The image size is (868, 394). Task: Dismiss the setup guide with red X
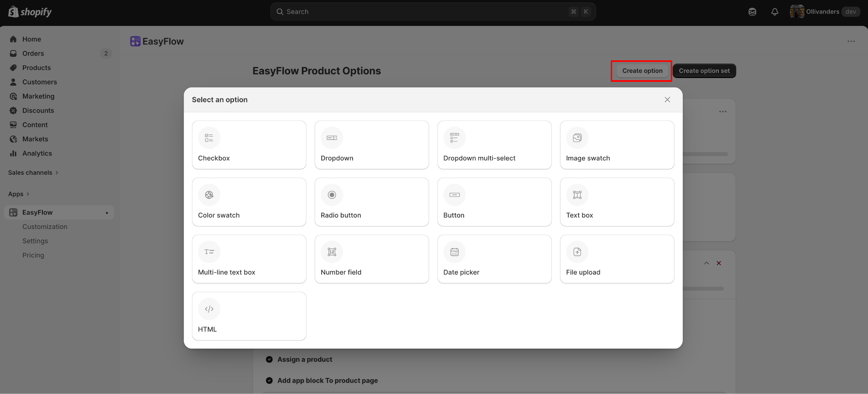tap(719, 263)
